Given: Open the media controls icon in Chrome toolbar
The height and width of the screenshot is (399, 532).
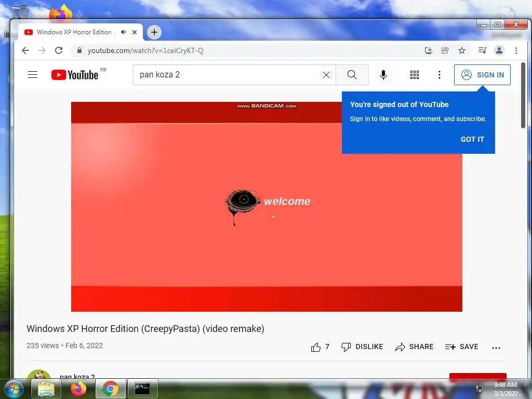Looking at the screenshot, I should tap(482, 50).
